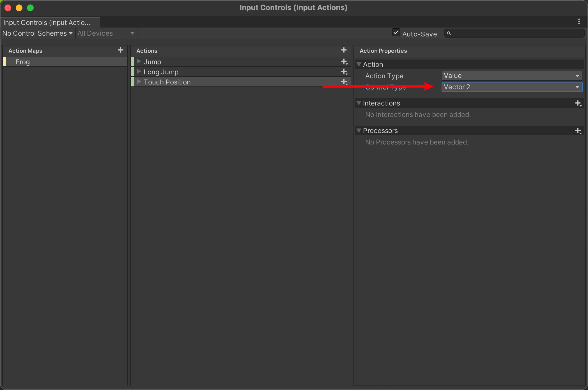
Task: Collapse the Interactions section
Action: (x=359, y=103)
